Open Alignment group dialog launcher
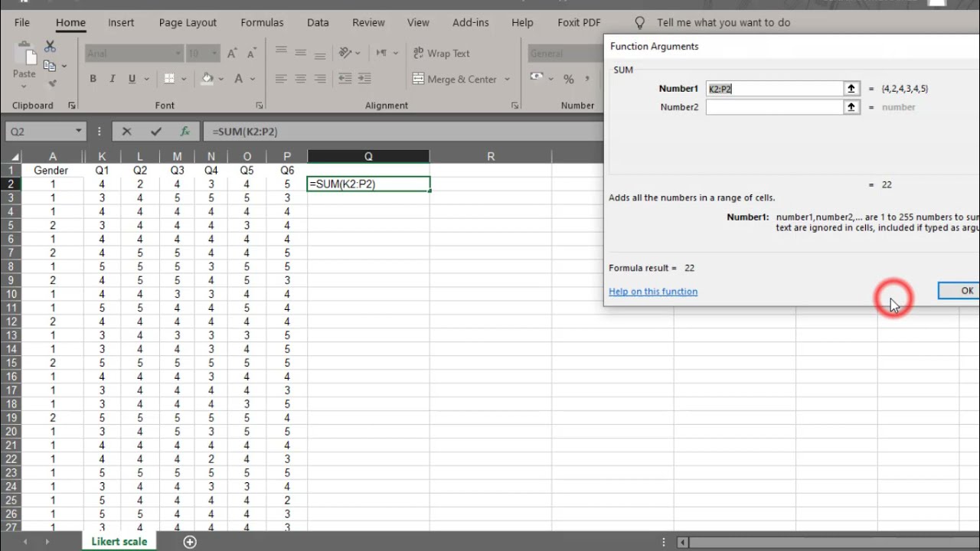980x551 pixels. click(516, 106)
